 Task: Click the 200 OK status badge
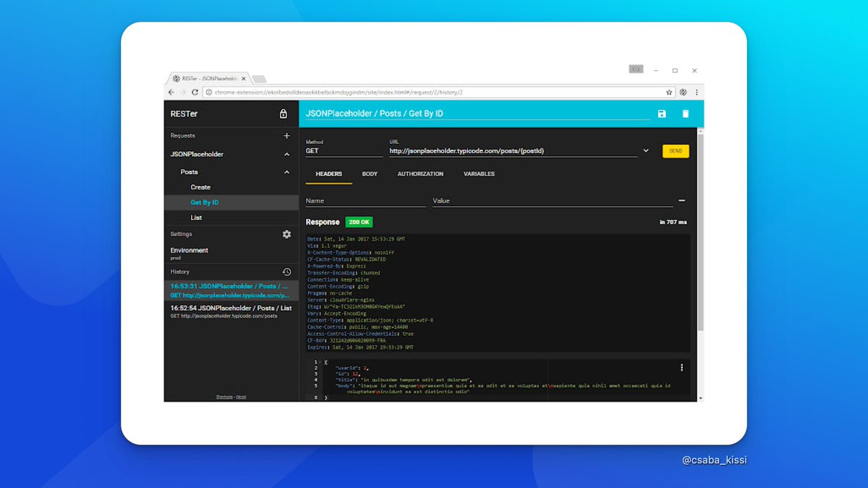pos(359,222)
